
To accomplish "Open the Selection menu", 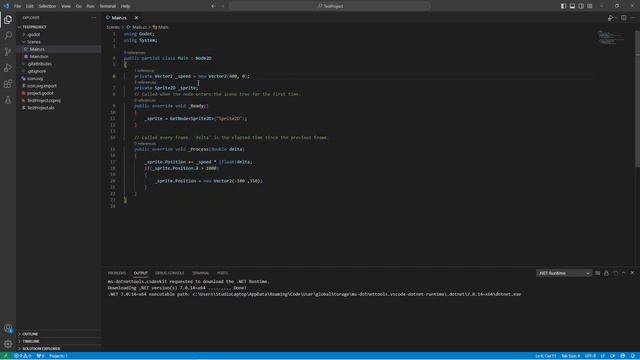I will [47, 6].
